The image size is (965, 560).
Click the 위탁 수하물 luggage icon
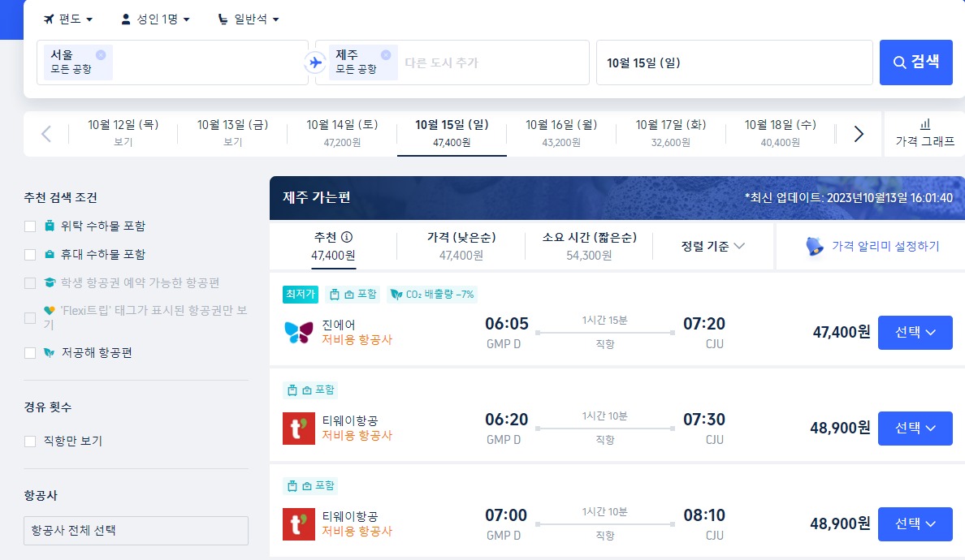[x=50, y=226]
